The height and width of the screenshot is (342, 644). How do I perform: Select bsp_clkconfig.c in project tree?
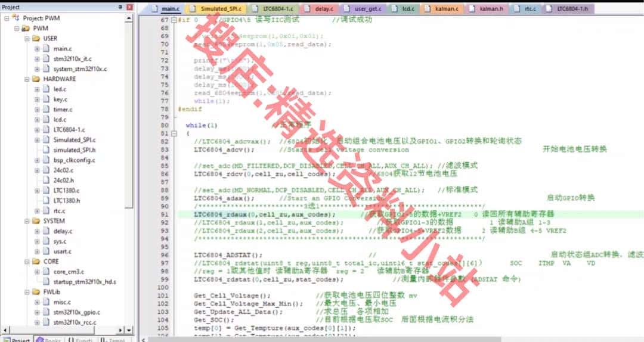(x=74, y=160)
